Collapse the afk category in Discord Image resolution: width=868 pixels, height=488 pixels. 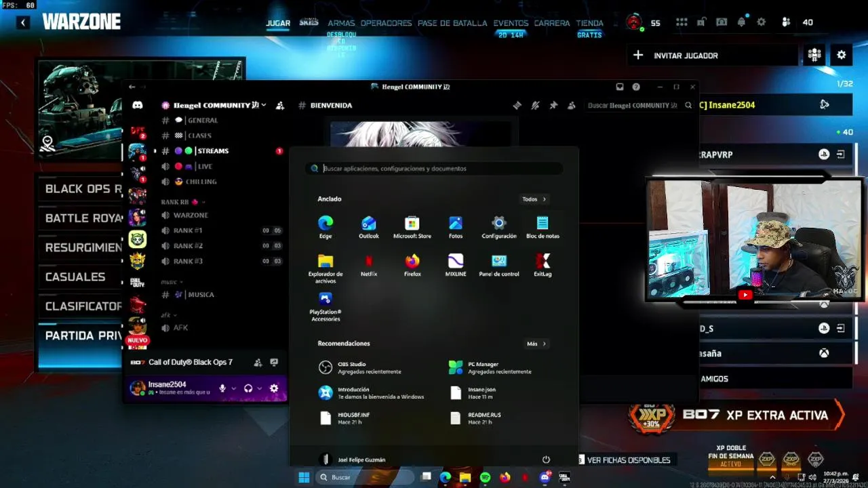(x=167, y=315)
